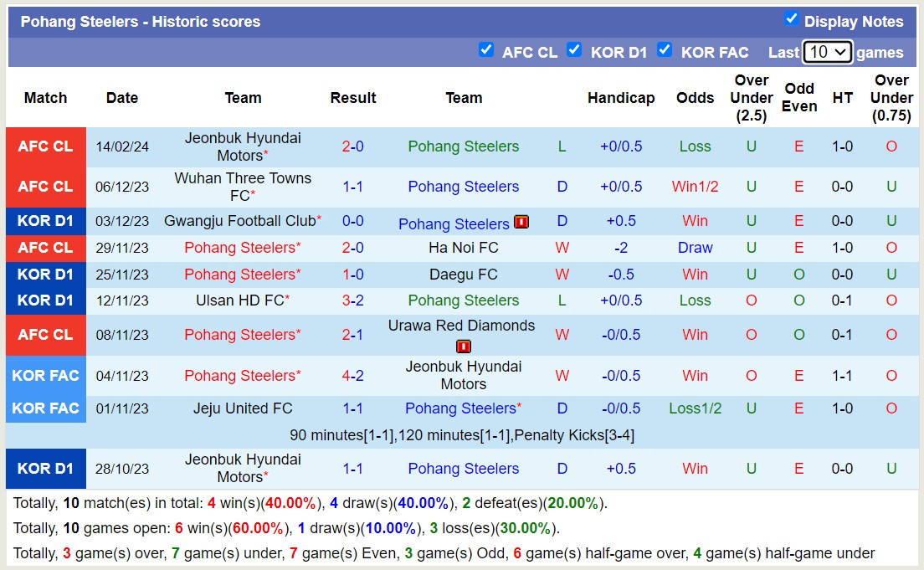Click red card icon beside Pohang Steelers
This screenshot has height=570, width=924.
click(x=521, y=222)
